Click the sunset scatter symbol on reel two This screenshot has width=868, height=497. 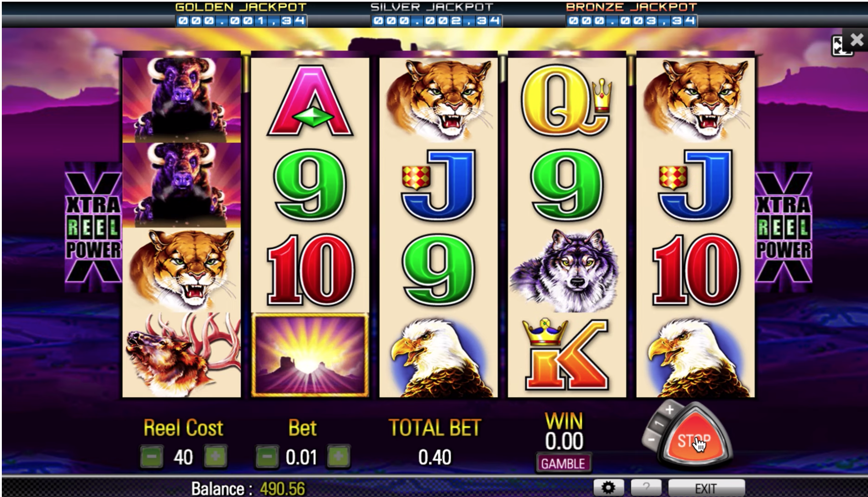(x=310, y=355)
